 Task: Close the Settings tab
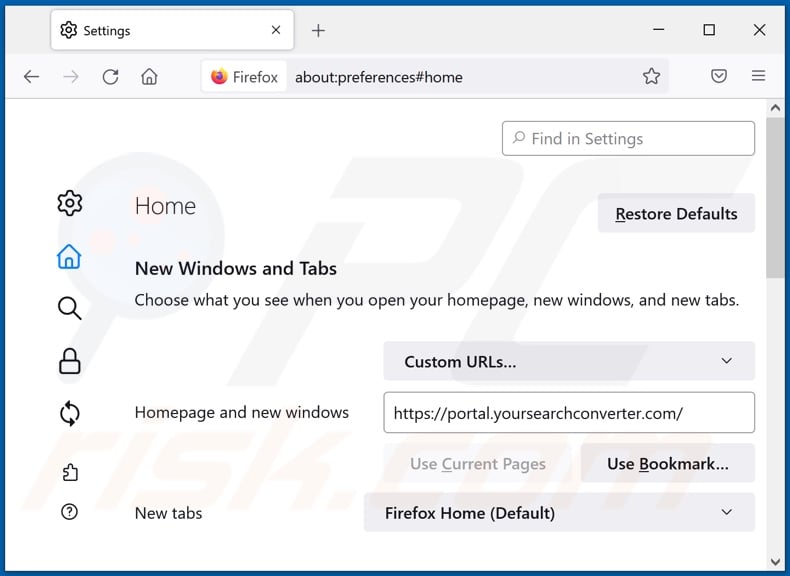276,30
